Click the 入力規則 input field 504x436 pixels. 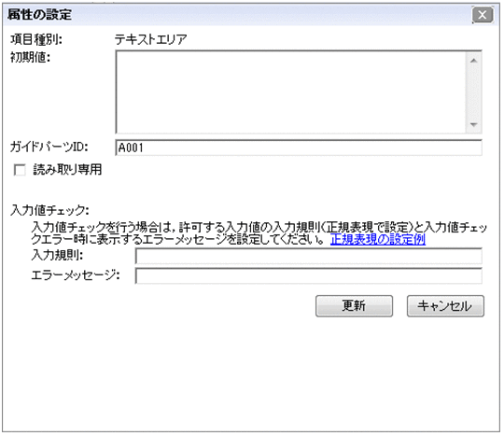pos(309,256)
